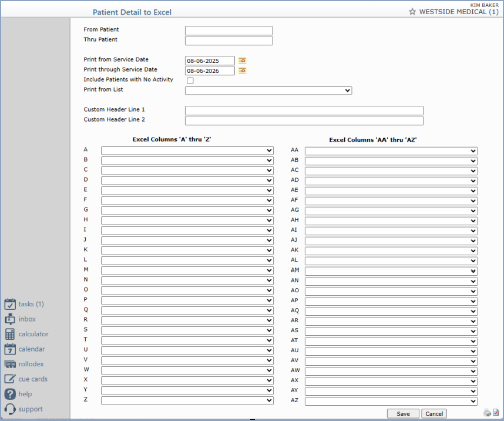Click the From Patient input field
504x421 pixels.
point(229,31)
